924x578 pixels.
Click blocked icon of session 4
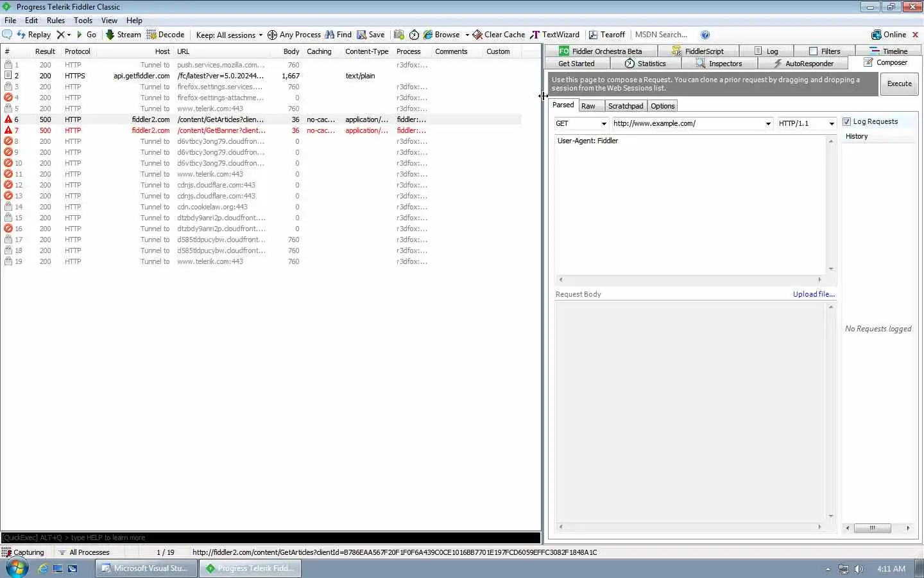[x=8, y=98]
